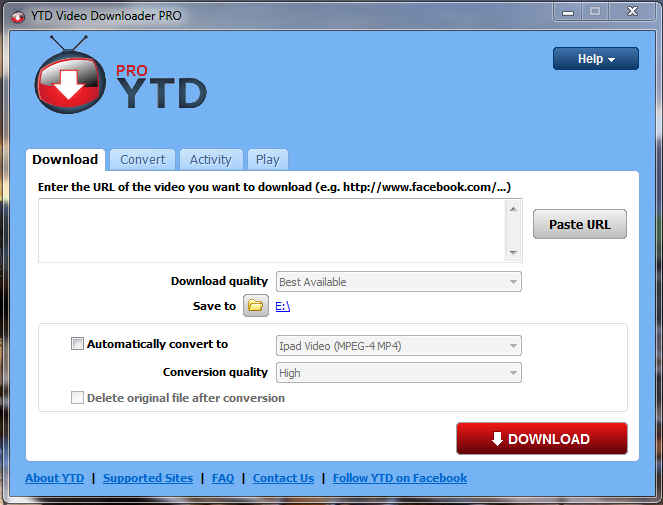Screen dimensions: 663x505
Task: Switch to the Activity tab
Action: click(x=210, y=159)
